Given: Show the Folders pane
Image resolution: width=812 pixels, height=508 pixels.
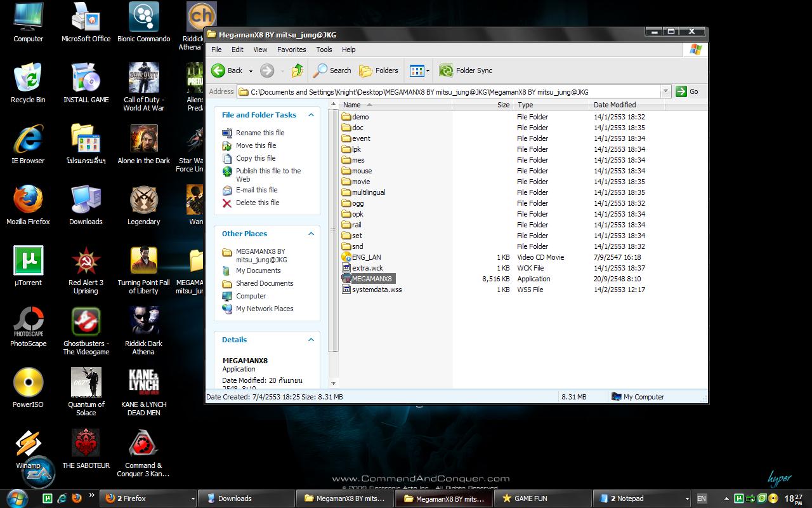Looking at the screenshot, I should tap(379, 70).
